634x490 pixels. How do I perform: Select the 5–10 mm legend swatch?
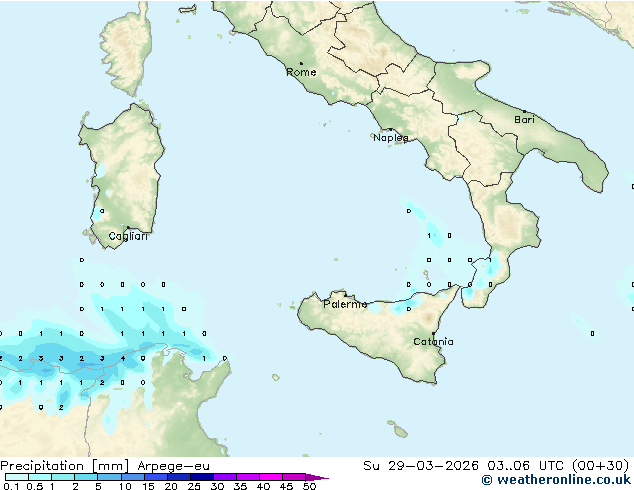109,477
